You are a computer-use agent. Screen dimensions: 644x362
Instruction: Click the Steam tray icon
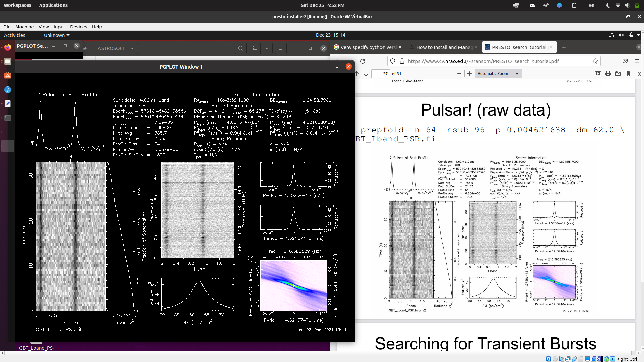click(546, 5)
